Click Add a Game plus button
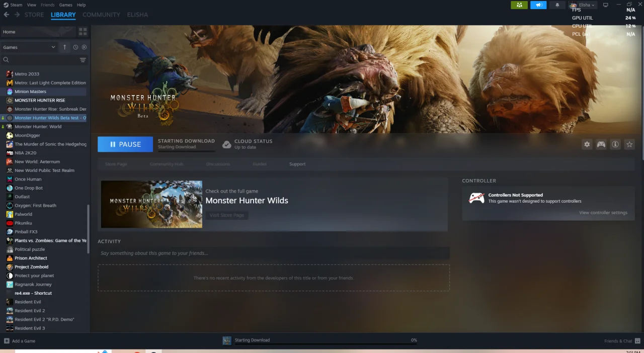Image resolution: width=644 pixels, height=353 pixels. click(x=7, y=341)
